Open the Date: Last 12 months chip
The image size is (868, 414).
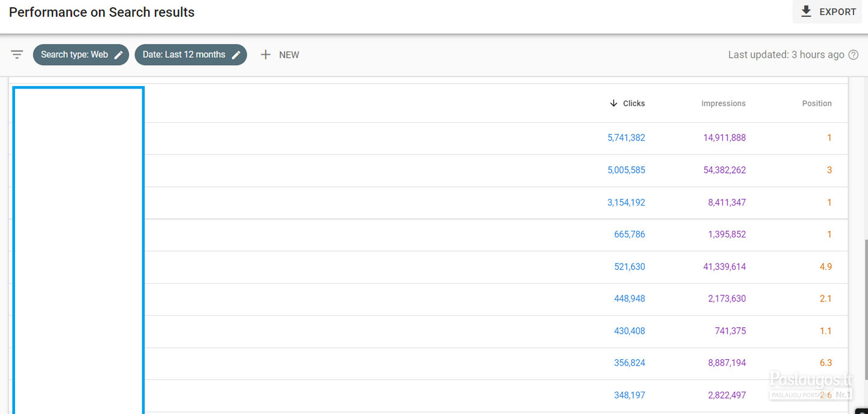[190, 55]
